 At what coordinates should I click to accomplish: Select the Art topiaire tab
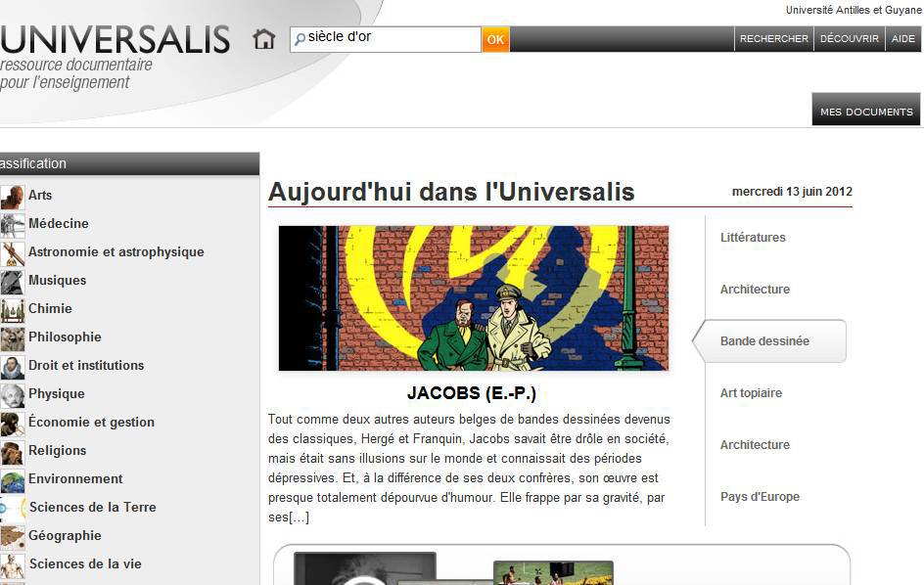751,393
